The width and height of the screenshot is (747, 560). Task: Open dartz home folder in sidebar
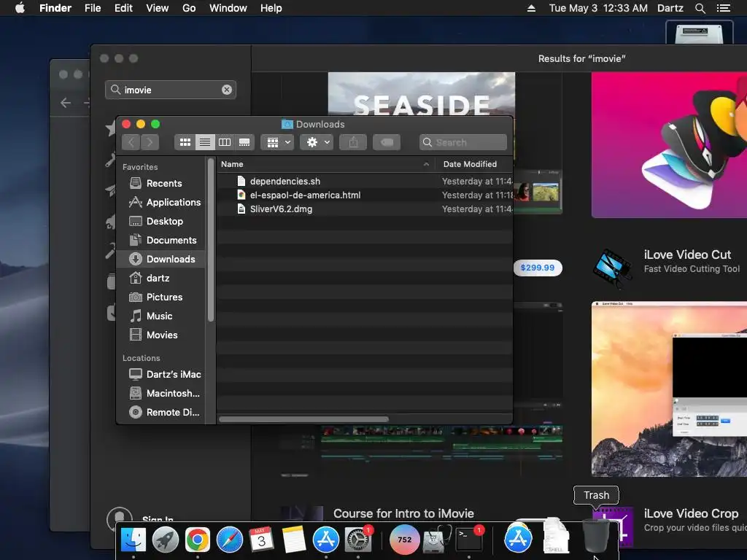pyautogui.click(x=162, y=278)
